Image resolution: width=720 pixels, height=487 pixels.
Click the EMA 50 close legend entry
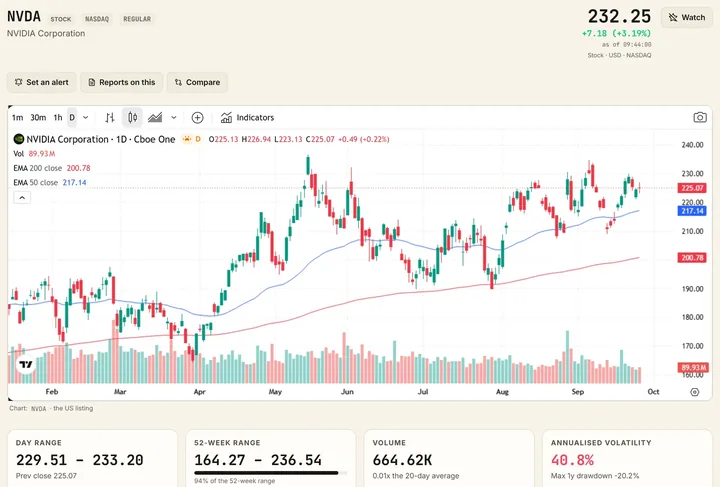pyautogui.click(x=50, y=182)
